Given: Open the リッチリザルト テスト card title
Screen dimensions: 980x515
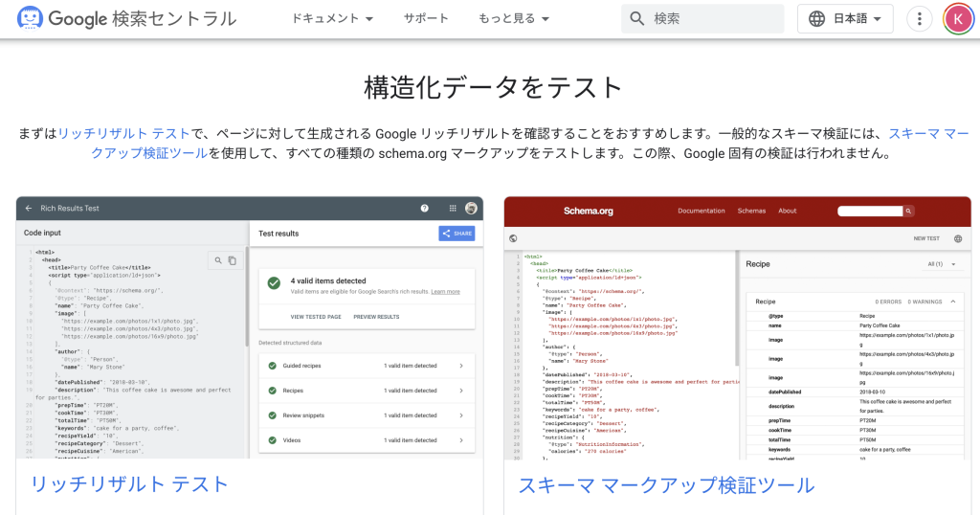Looking at the screenshot, I should [129, 484].
